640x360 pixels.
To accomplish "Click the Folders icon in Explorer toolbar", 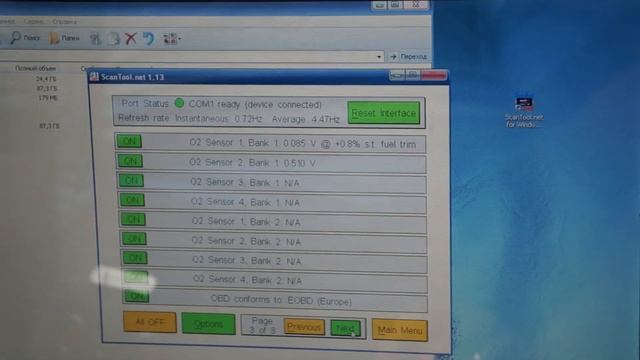I will click(54, 38).
